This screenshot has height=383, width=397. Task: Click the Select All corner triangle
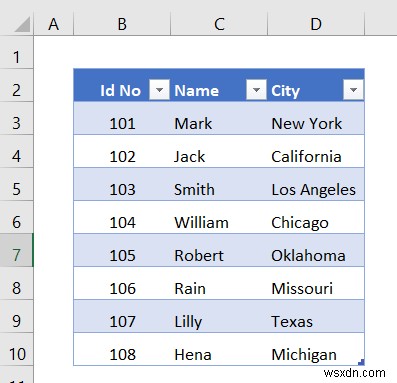pyautogui.click(x=22, y=24)
